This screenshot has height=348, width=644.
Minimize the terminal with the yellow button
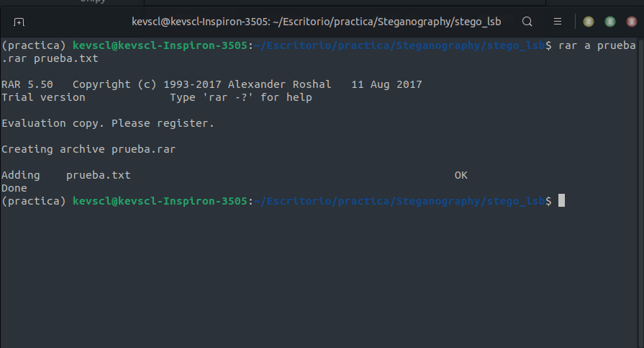[x=589, y=22]
